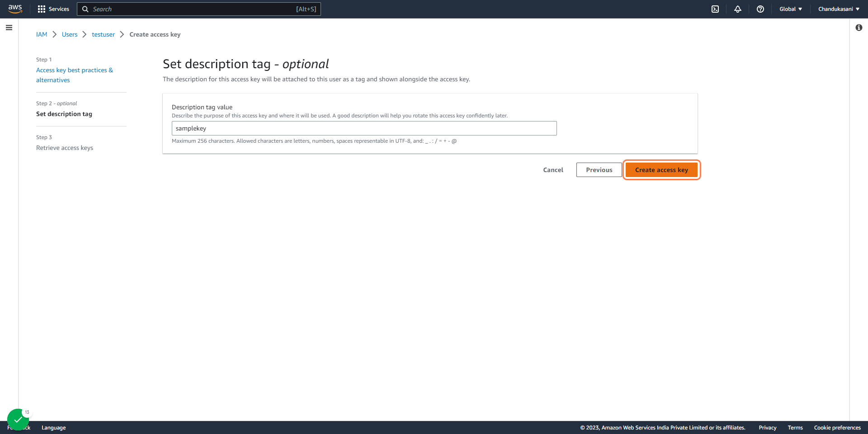The image size is (868, 434).
Task: Go to IAM breadcrumb
Action: [42, 34]
